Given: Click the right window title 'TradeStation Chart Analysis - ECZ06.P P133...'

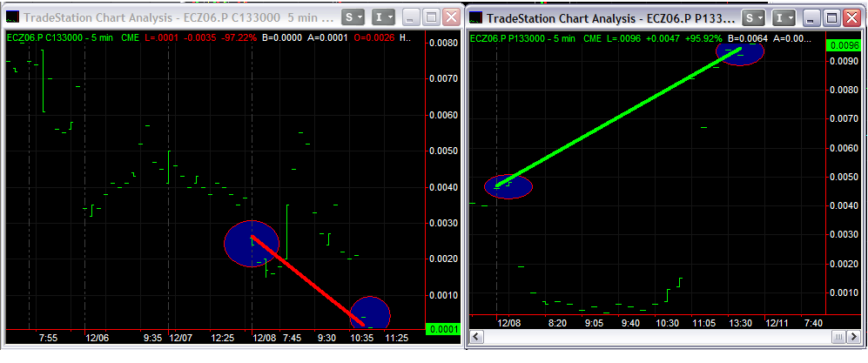Looking at the screenshot, I should [x=610, y=18].
